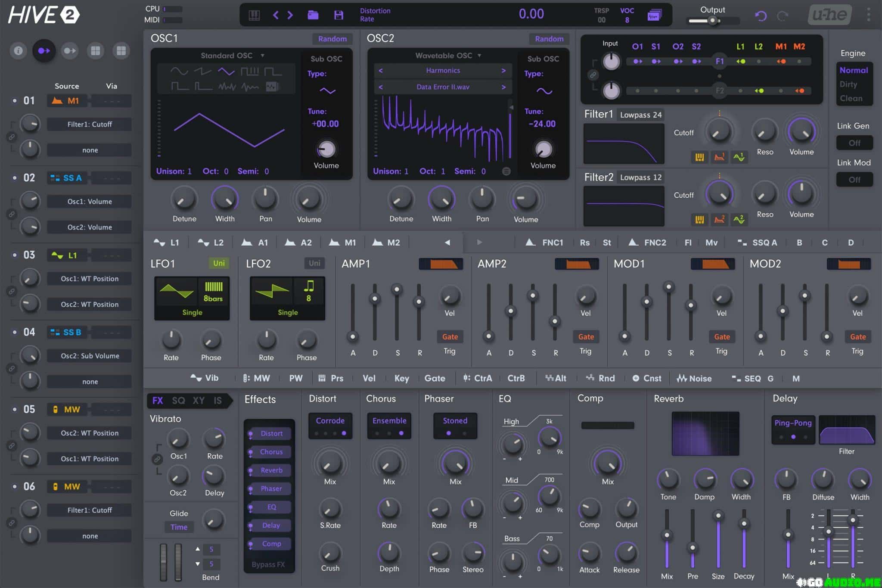Select the sine waveform in OSC1
Image resolution: width=882 pixels, height=588 pixels.
tap(179, 72)
